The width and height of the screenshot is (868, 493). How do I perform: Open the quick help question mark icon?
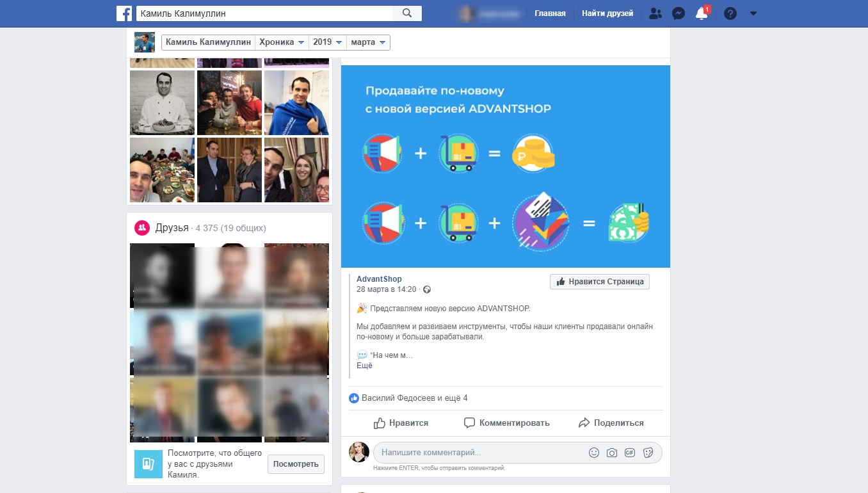tap(730, 13)
